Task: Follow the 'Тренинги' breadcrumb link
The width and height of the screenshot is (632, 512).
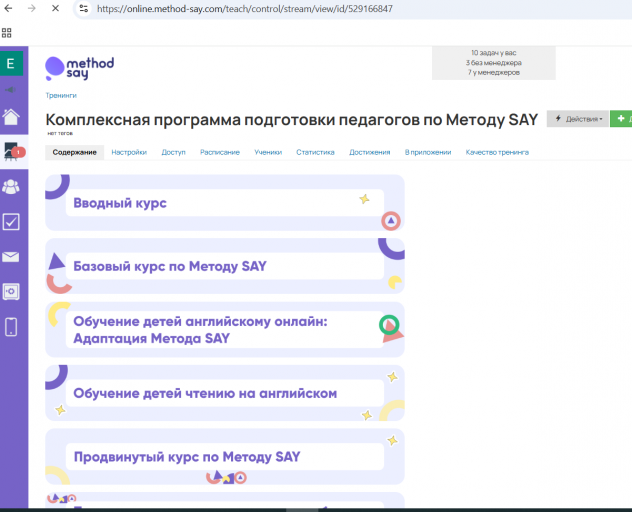Action: point(61,96)
